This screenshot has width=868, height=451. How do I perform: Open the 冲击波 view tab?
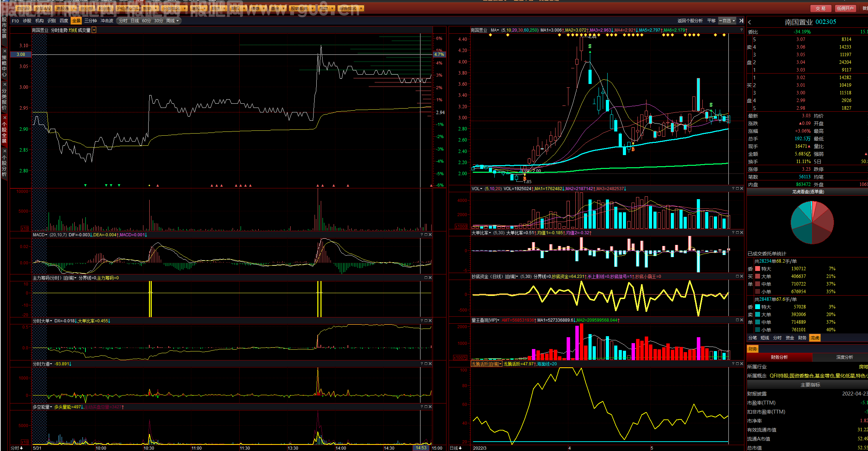pyautogui.click(x=107, y=21)
